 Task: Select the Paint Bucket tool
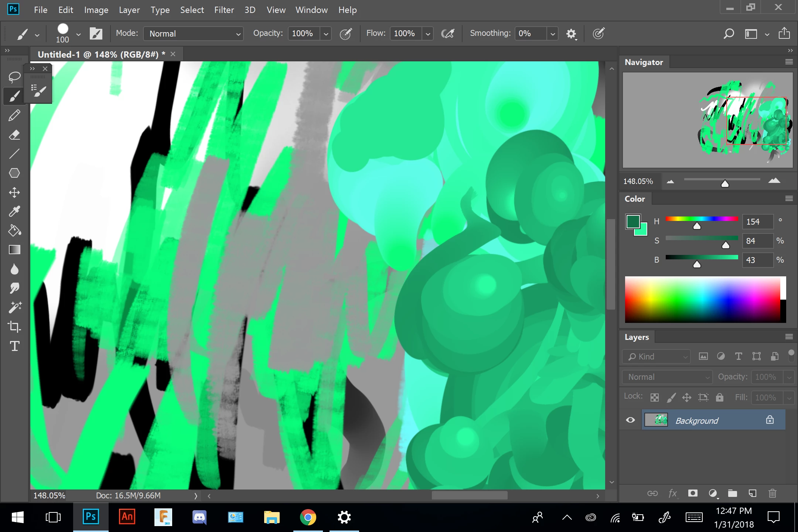click(x=14, y=231)
